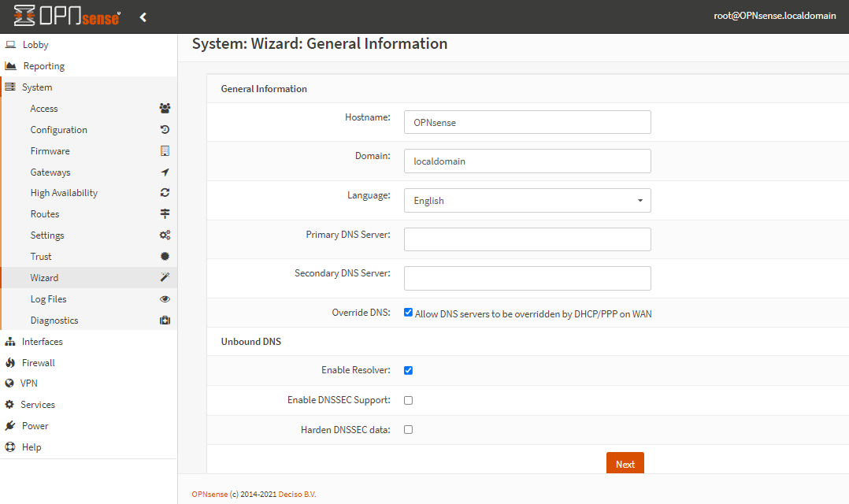Select the Wizard magic wand icon
The image size is (849, 504).
tap(164, 277)
